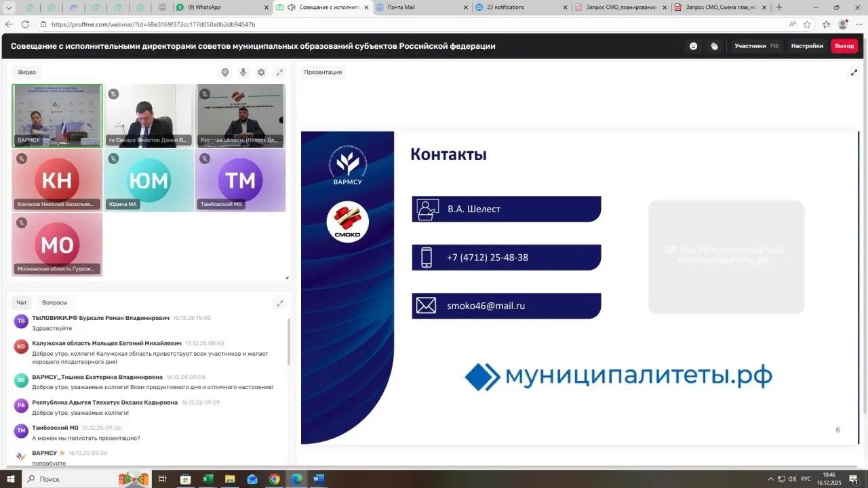Viewport: 868px width, 488px height.
Task: Open Word from the taskbar
Action: tap(318, 479)
